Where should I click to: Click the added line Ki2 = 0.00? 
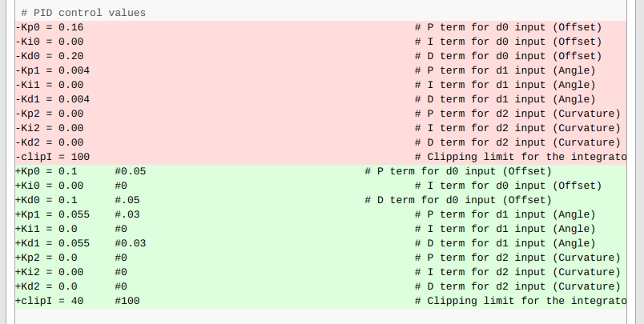point(320,272)
